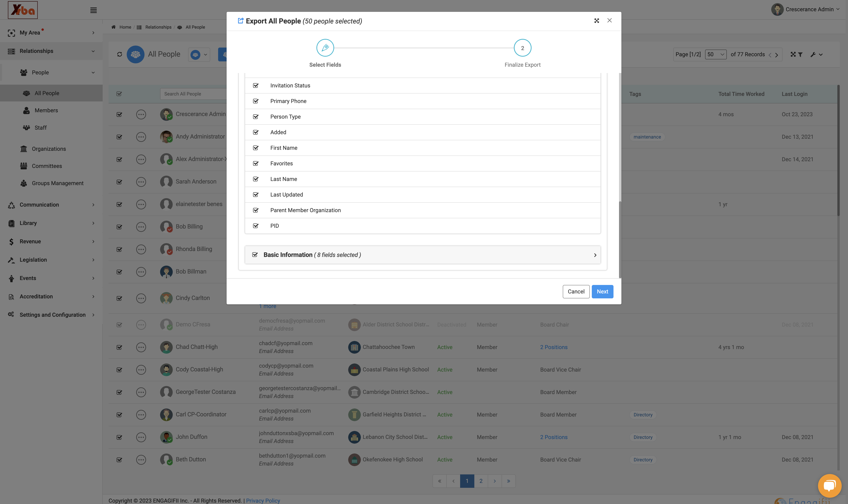Image resolution: width=848 pixels, height=504 pixels.
Task: Deselect John Duffon's row checkbox
Action: (119, 437)
